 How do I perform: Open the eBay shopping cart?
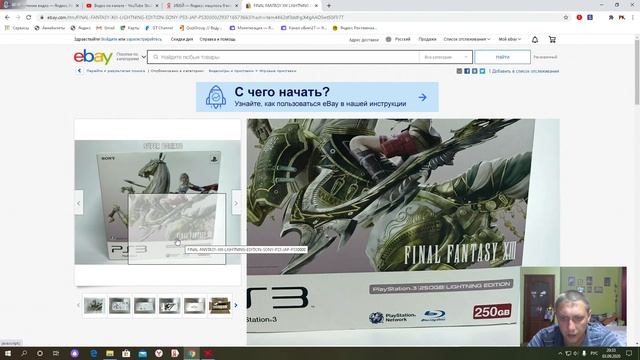[x=552, y=40]
